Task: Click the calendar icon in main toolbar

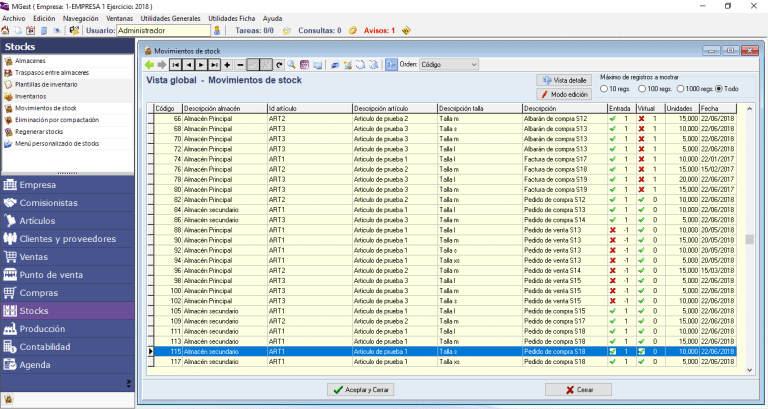Action: pyautogui.click(x=30, y=30)
